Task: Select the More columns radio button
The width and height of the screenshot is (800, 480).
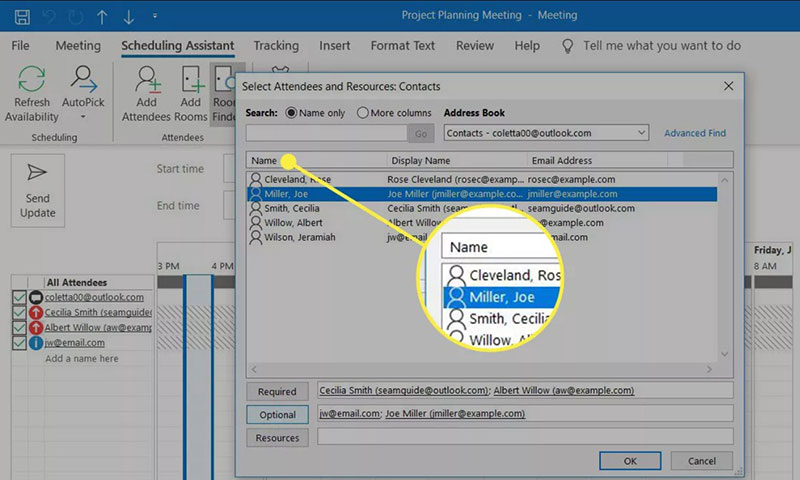Action: tap(362, 113)
